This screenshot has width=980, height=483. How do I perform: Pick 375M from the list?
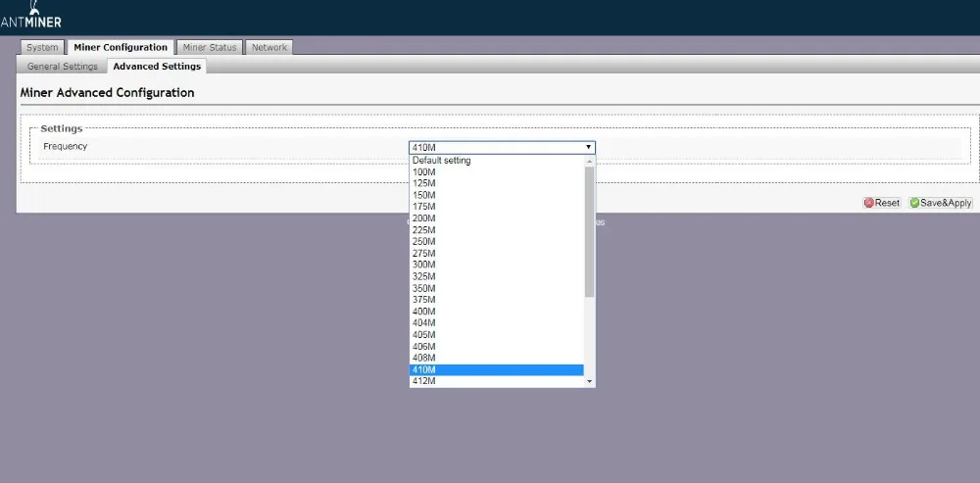click(497, 299)
